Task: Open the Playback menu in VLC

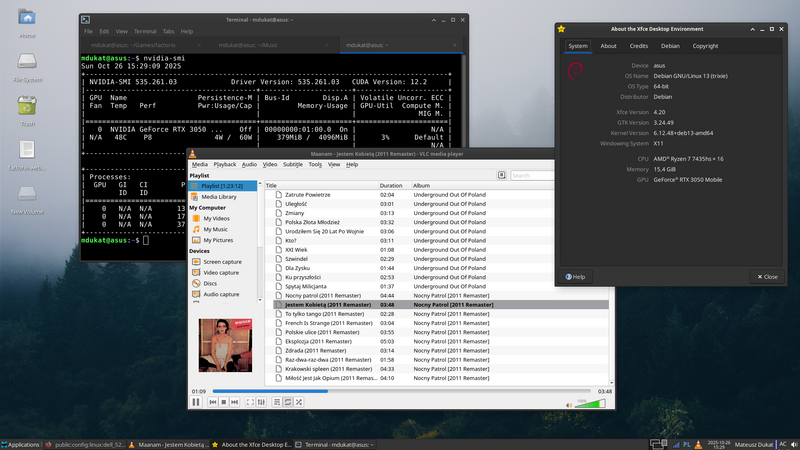Action: 224,164
